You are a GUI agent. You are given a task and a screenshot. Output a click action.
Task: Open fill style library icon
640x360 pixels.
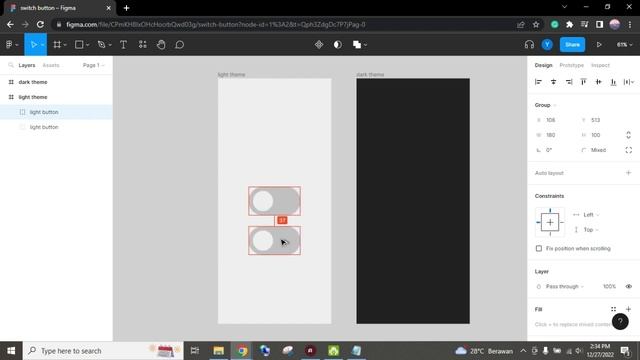coord(613,309)
